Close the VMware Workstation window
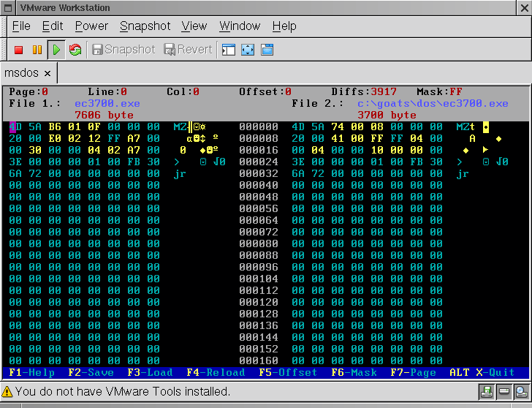Viewport: 532px width, 408px height. coord(524,8)
